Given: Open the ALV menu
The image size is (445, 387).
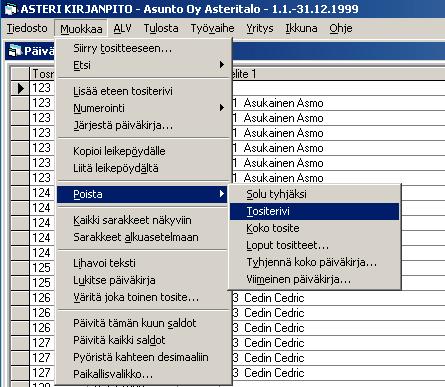Looking at the screenshot, I should (122, 28).
